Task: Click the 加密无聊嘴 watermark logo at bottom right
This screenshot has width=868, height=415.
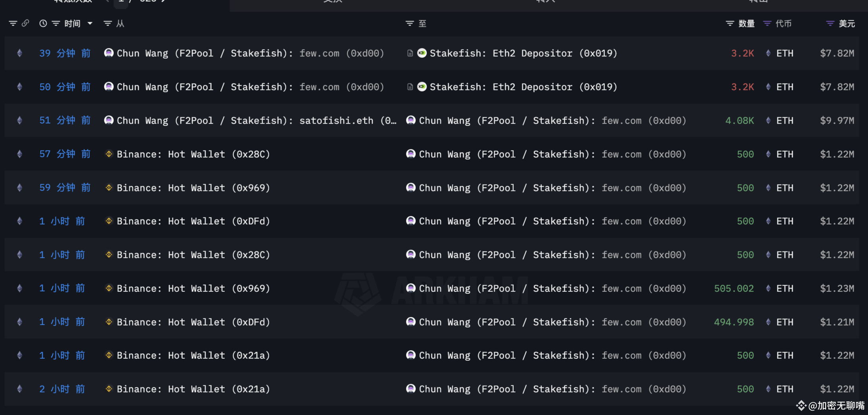Action: (801, 405)
